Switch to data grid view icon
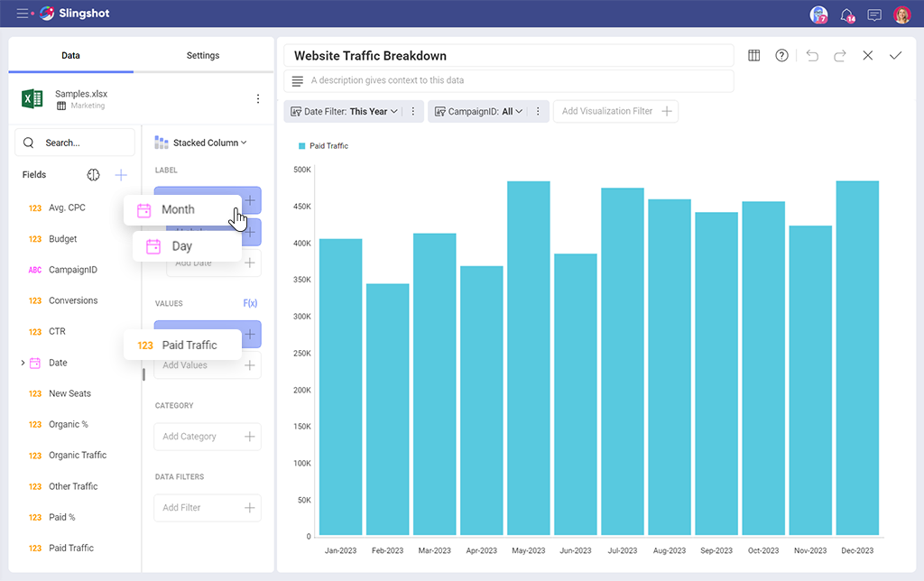The height and width of the screenshot is (581, 924). point(754,56)
